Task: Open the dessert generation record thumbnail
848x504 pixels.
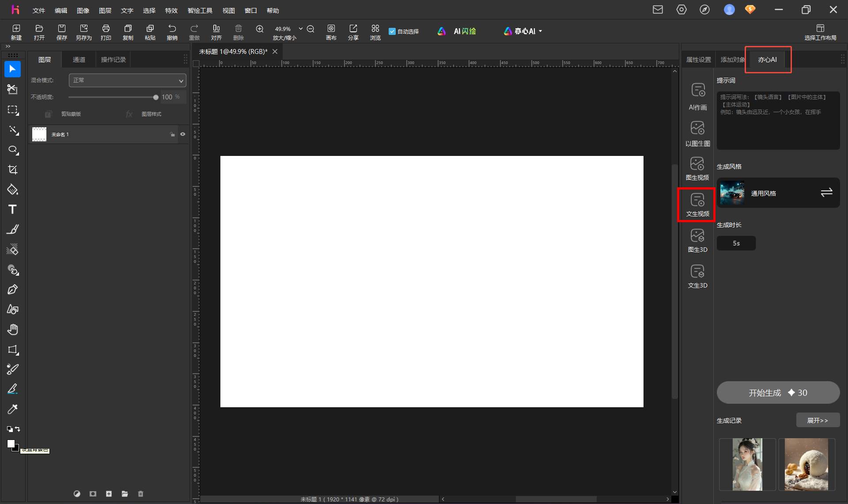Action: point(806,464)
